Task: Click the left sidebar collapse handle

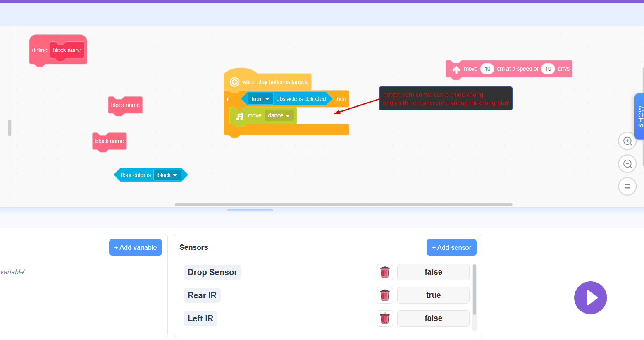Action: pyautogui.click(x=10, y=128)
